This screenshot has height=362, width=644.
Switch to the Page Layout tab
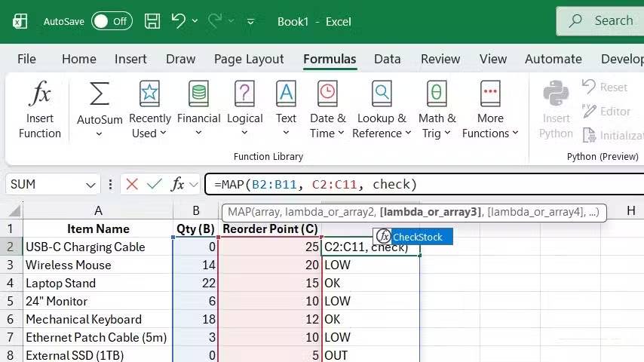[x=249, y=59]
